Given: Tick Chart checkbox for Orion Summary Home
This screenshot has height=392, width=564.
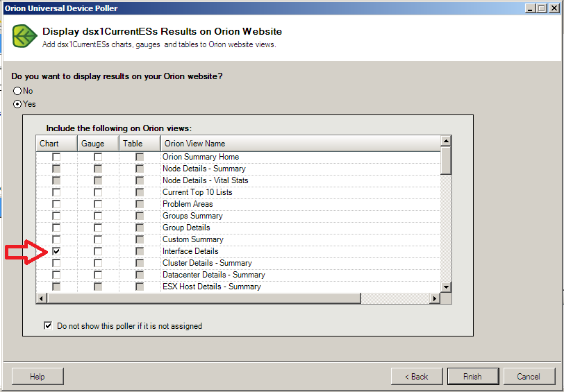Looking at the screenshot, I should 56,157.
